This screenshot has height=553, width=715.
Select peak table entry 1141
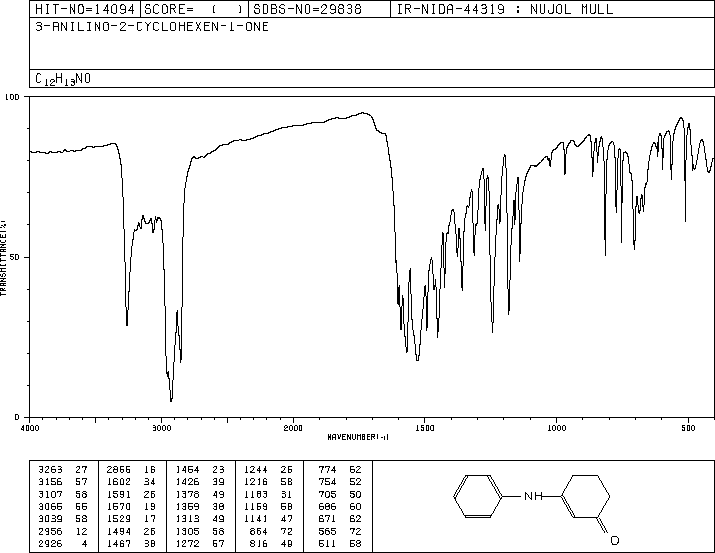coord(256,519)
